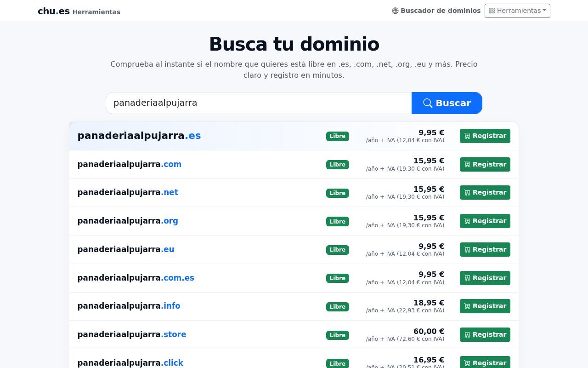Register the panaderiaalpujarra.info domain
Viewport: 588px width, 368px height.
pos(485,306)
